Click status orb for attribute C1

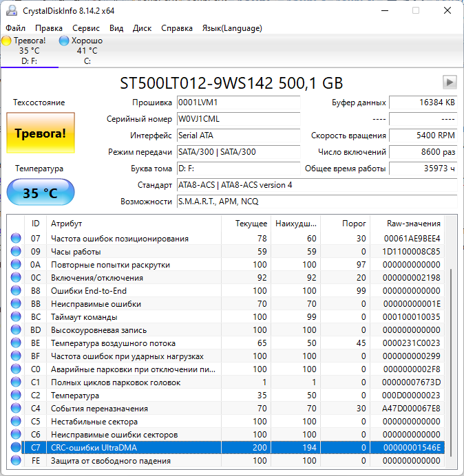(16, 382)
